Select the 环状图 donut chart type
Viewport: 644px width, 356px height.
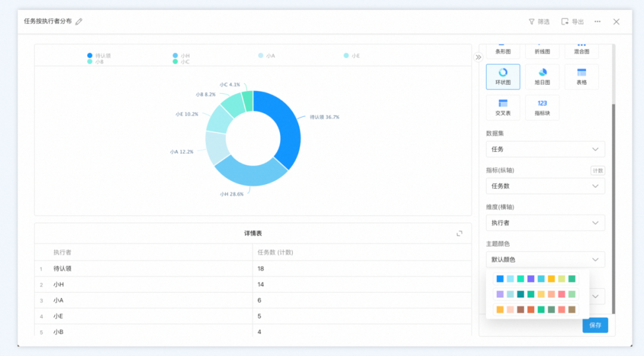(x=503, y=76)
